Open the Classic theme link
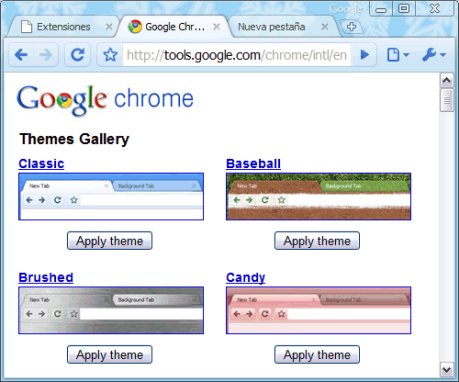This screenshot has width=459, height=382. [x=41, y=164]
